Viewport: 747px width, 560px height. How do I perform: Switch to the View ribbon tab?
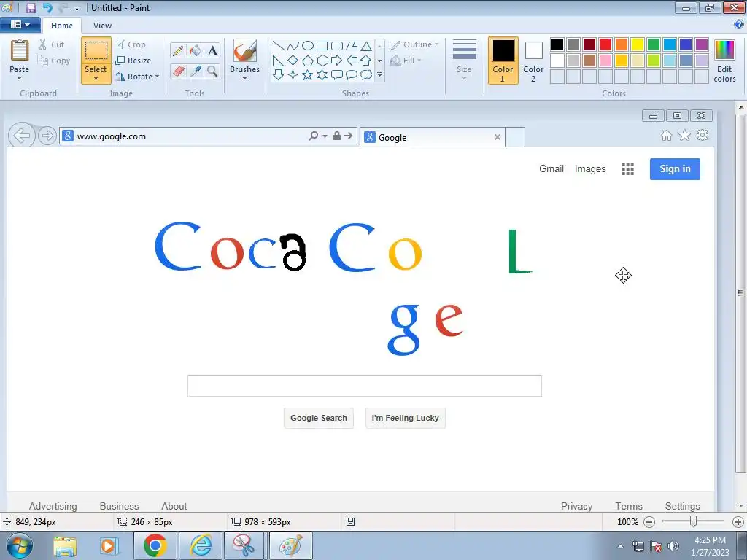102,26
